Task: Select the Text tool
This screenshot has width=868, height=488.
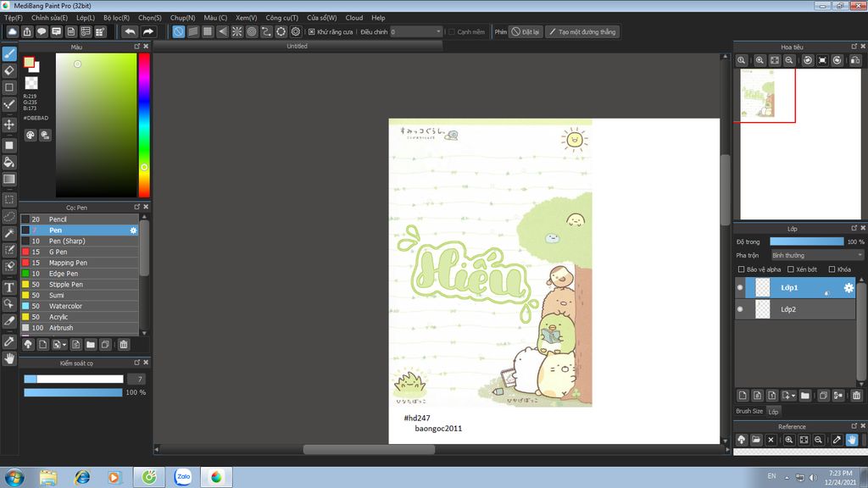Action: point(9,287)
